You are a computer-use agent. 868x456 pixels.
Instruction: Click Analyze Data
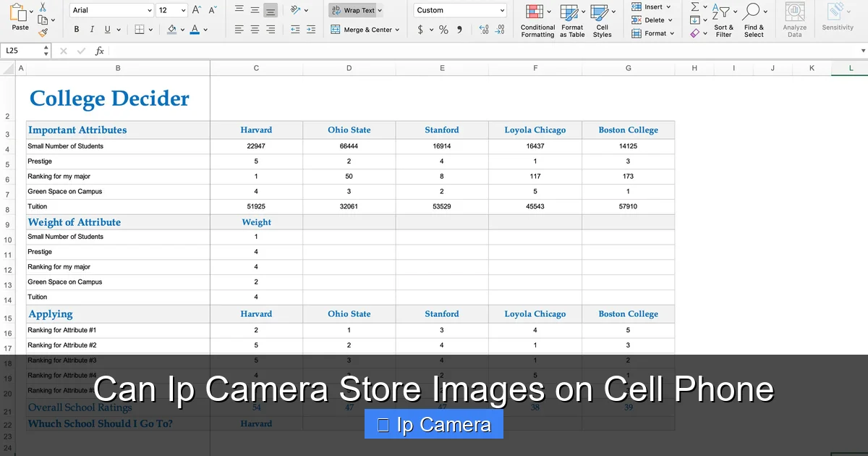click(x=794, y=20)
